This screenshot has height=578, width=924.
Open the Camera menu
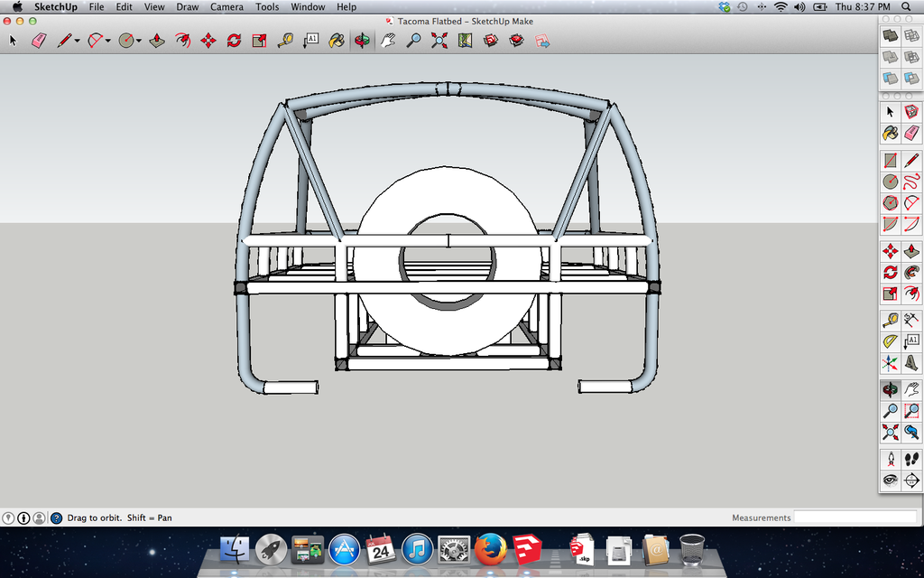coord(226,7)
